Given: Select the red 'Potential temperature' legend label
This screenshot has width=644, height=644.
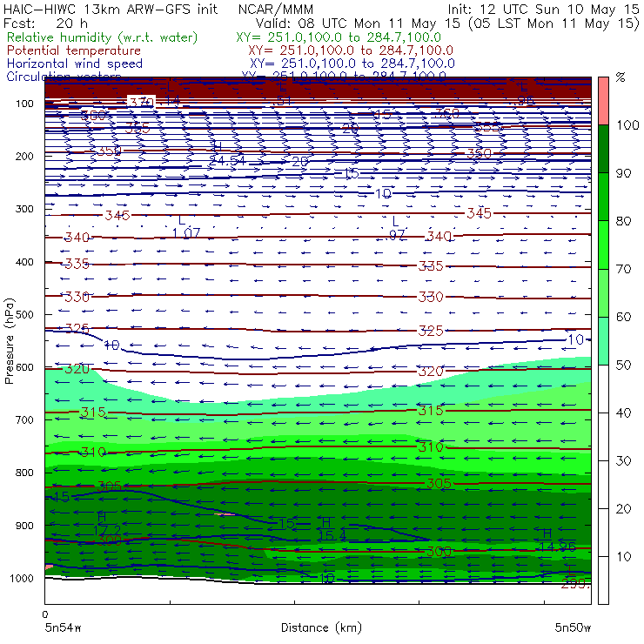Looking at the screenshot, I should pyautogui.click(x=74, y=50).
